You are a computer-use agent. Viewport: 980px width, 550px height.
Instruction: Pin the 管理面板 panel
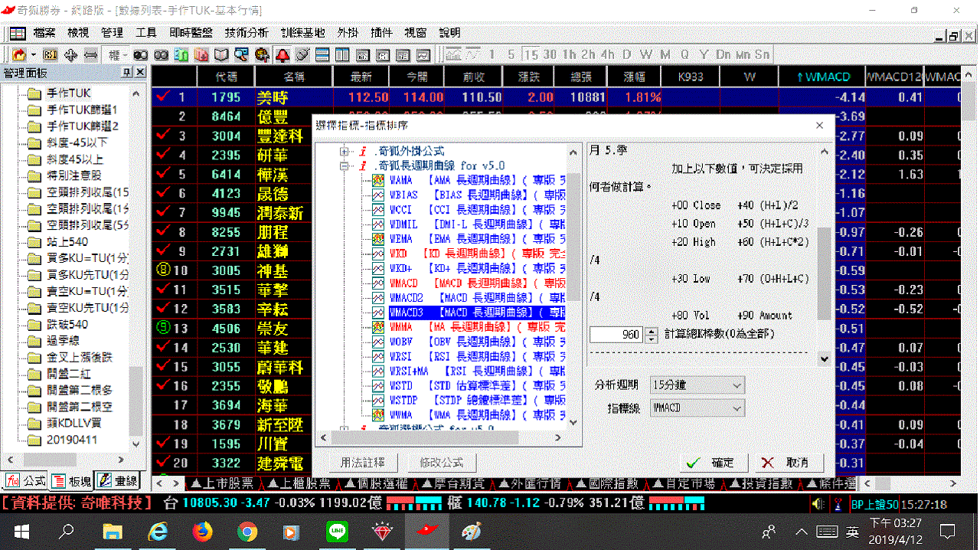127,72
